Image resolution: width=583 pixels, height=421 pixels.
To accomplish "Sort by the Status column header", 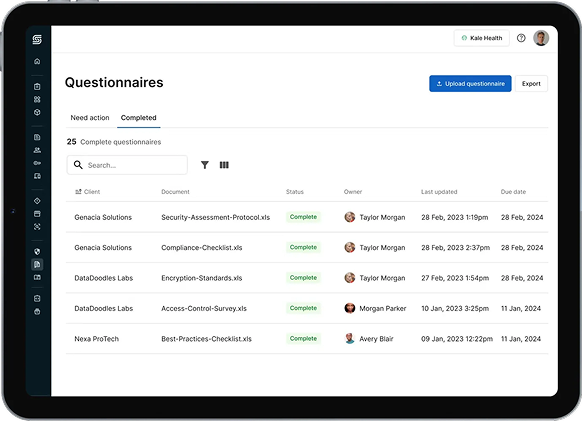I will [x=295, y=192].
